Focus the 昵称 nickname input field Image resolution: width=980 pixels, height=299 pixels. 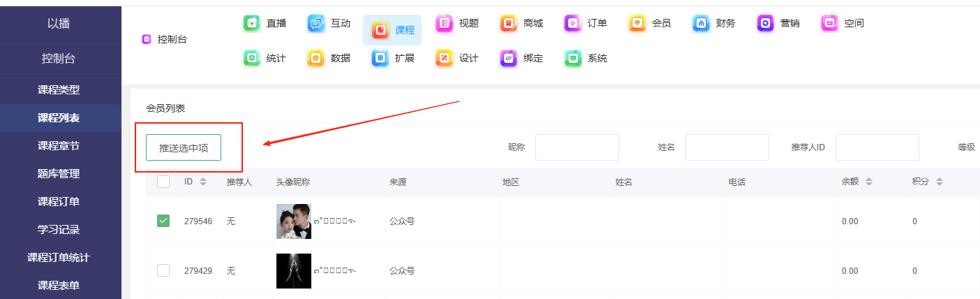coord(577,147)
